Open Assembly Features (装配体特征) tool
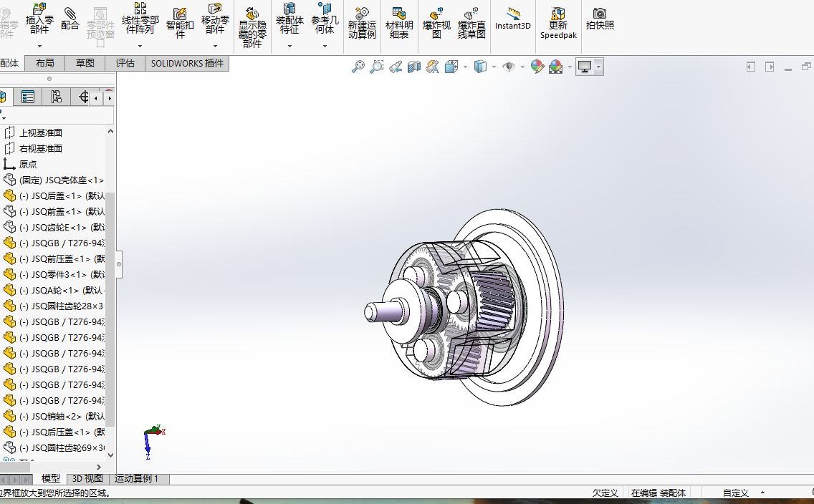814x504 pixels. point(289,18)
